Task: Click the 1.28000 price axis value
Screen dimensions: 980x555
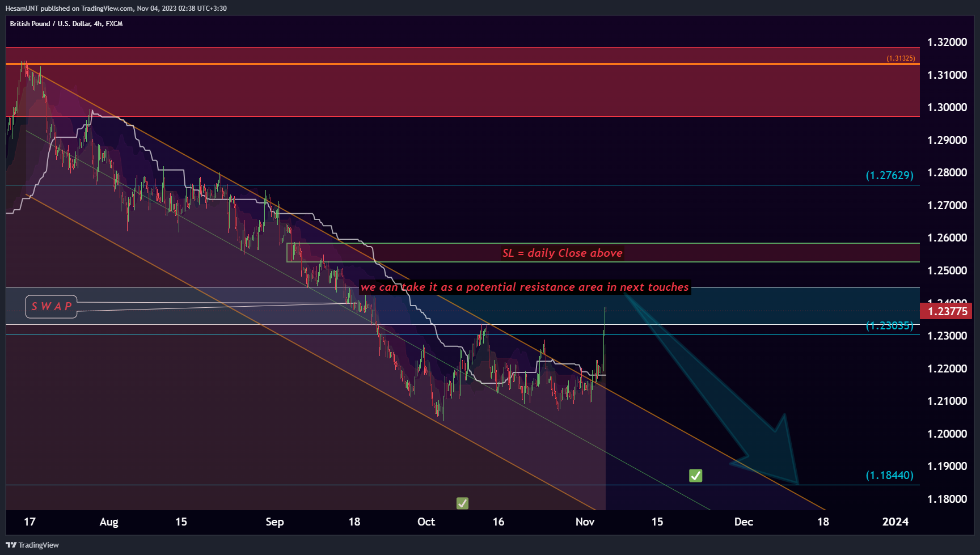Action: 947,172
